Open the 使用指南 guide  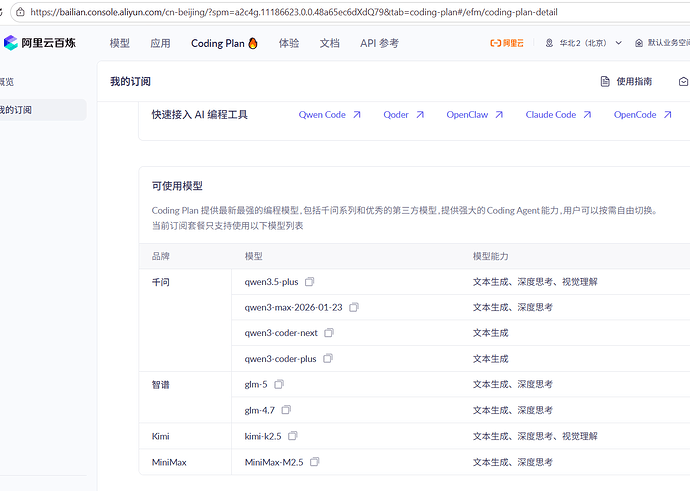(x=627, y=81)
